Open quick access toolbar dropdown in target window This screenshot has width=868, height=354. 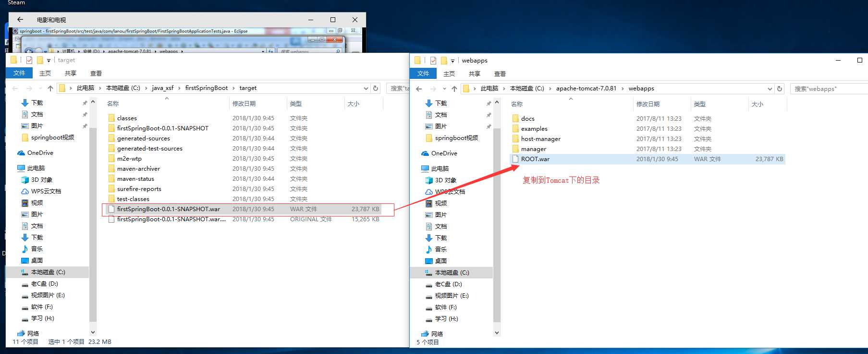(49, 60)
